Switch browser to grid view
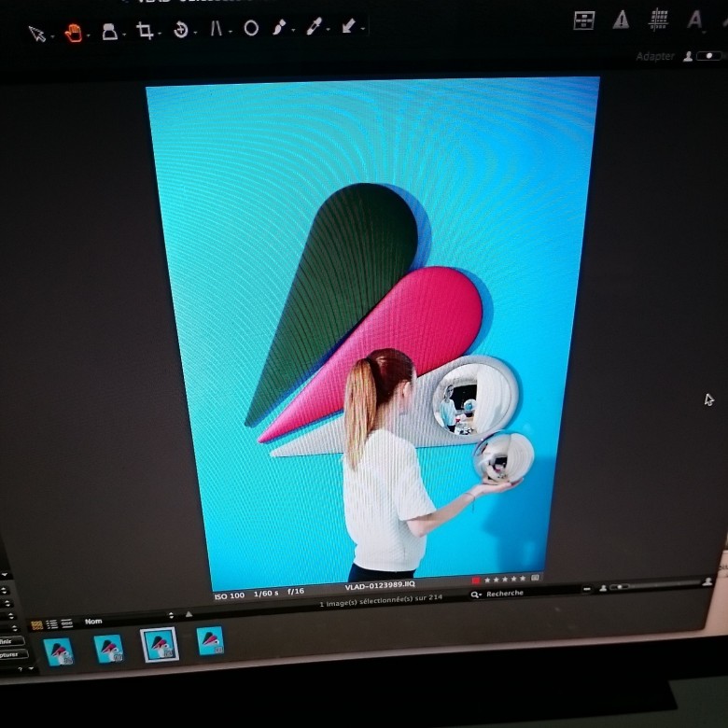The width and height of the screenshot is (728, 728). tap(36, 625)
